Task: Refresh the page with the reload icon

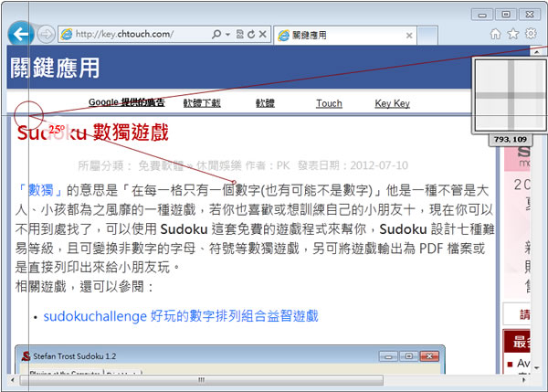Action: tap(251, 35)
